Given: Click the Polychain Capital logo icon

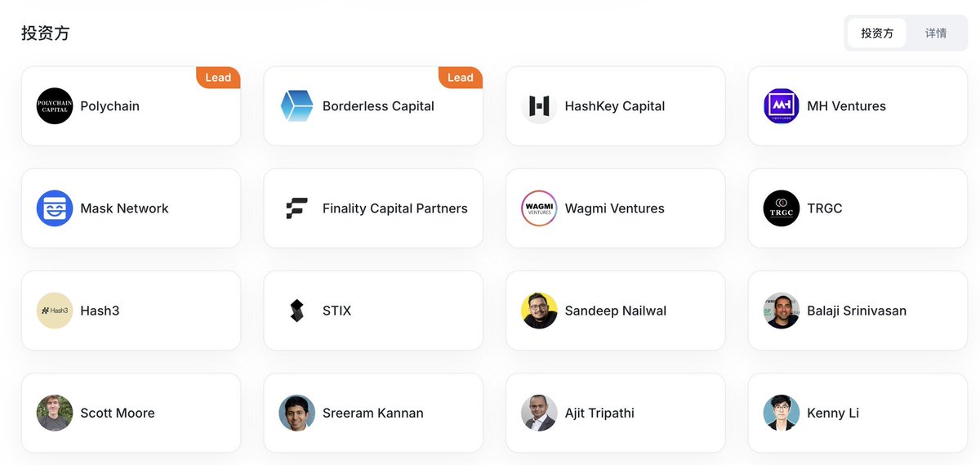Looking at the screenshot, I should [55, 106].
